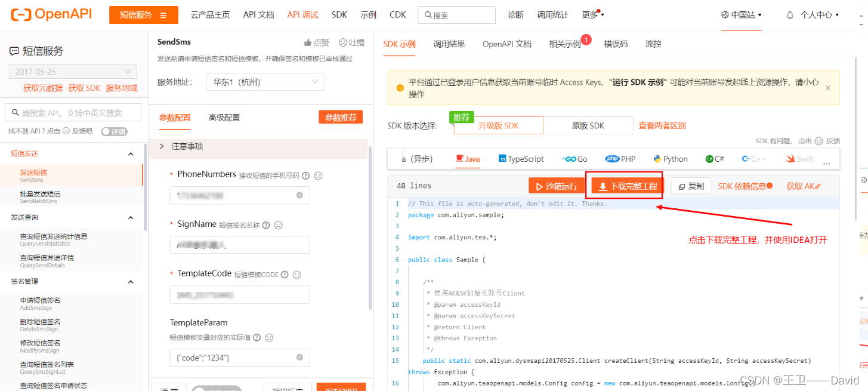Open the 中国站 region dropdown
The height and width of the screenshot is (391, 868).
(742, 15)
